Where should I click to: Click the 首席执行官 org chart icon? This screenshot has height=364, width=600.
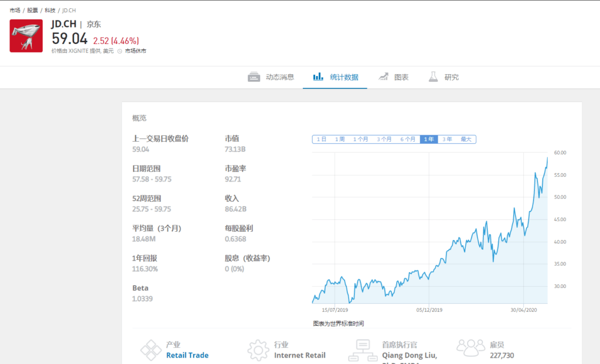point(363,351)
